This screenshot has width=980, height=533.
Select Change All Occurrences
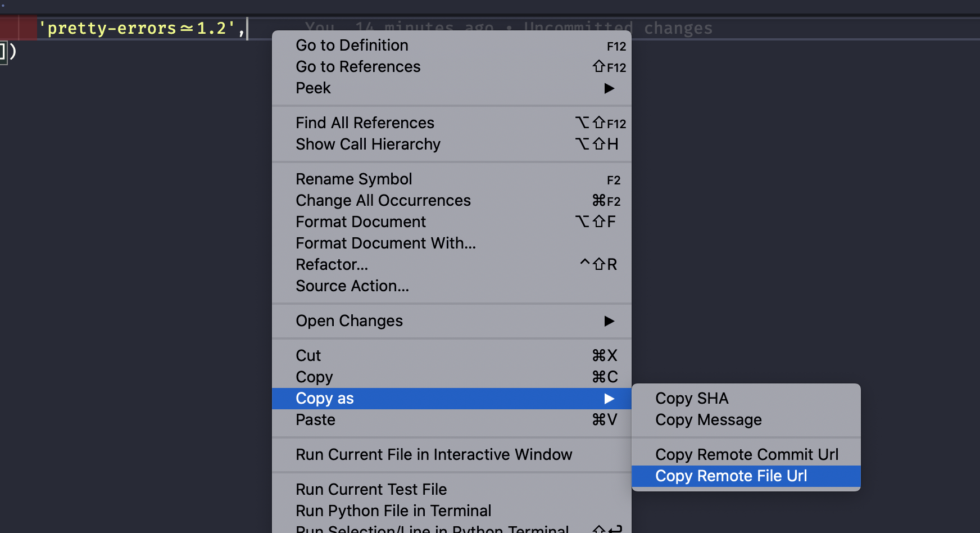pyautogui.click(x=383, y=200)
